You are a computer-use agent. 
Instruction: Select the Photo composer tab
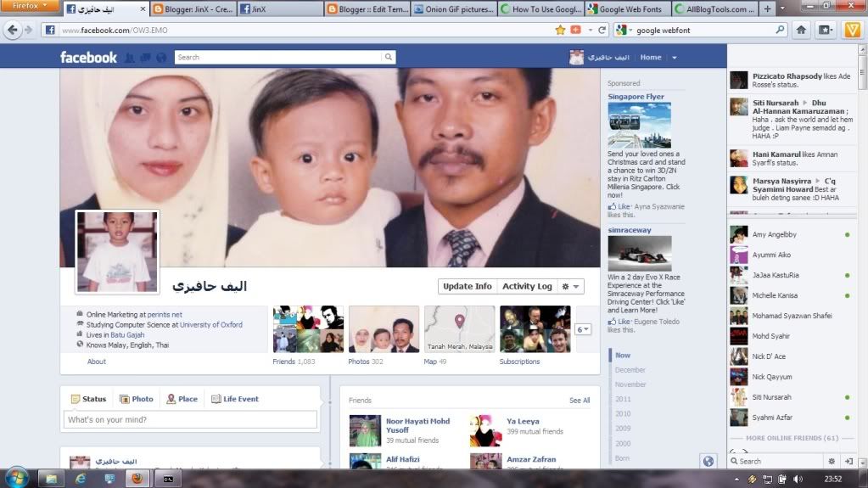coord(136,399)
